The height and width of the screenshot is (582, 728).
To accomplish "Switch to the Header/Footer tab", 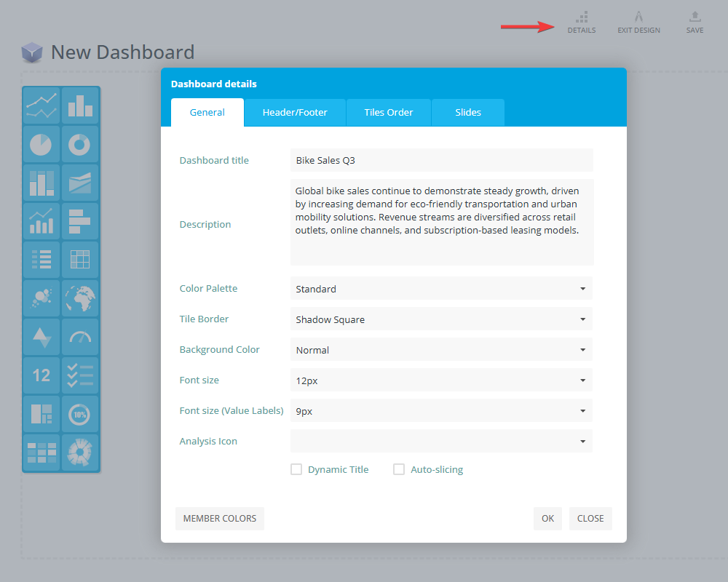I will pyautogui.click(x=295, y=113).
